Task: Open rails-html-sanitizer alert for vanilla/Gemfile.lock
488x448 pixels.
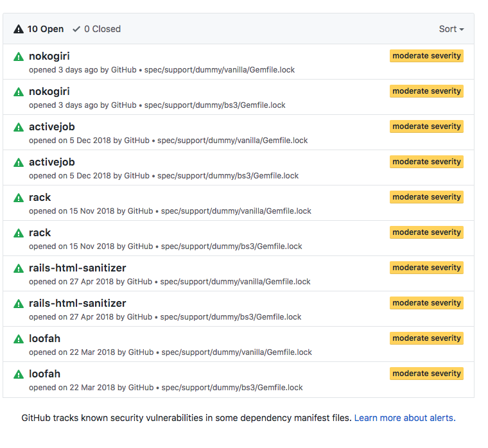Action: coord(78,268)
